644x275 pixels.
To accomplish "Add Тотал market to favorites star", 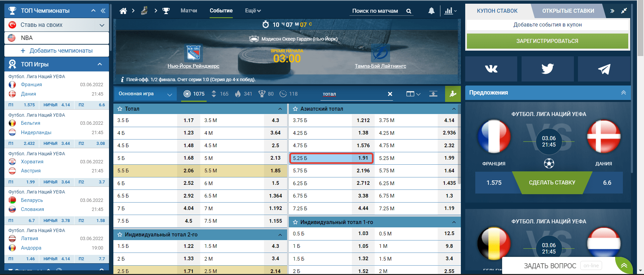I will pos(120,109).
